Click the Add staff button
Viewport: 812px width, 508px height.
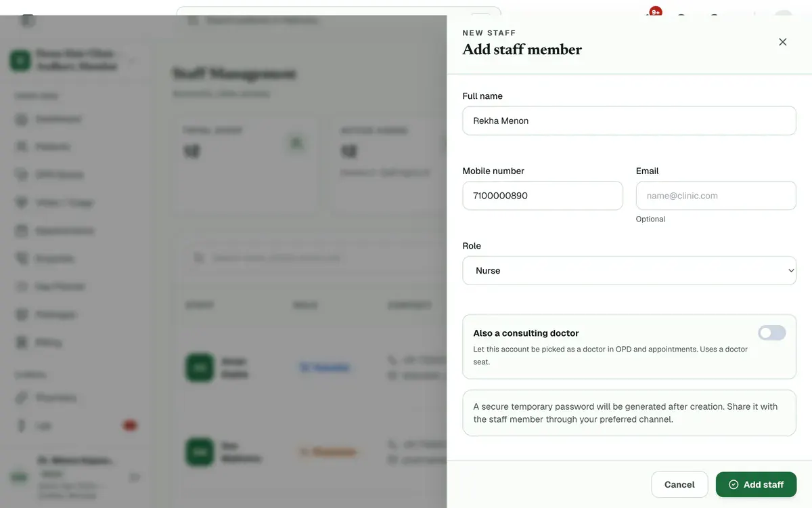756,484
